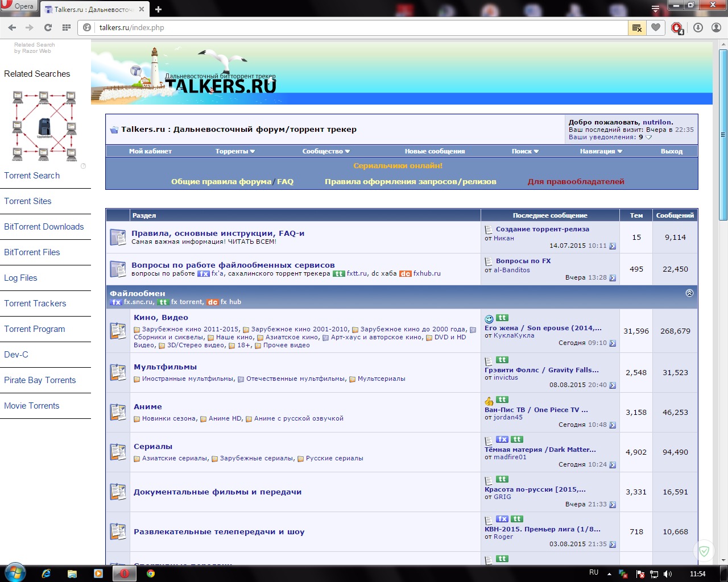Screen dimensions: 728x582
Task: Open the Мультсериалы subforum
Action: (382, 379)
